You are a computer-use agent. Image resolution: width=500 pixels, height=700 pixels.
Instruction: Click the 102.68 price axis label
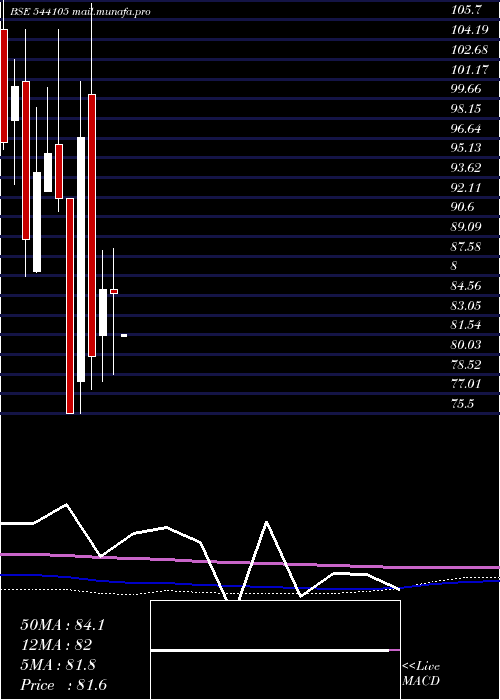(469, 50)
